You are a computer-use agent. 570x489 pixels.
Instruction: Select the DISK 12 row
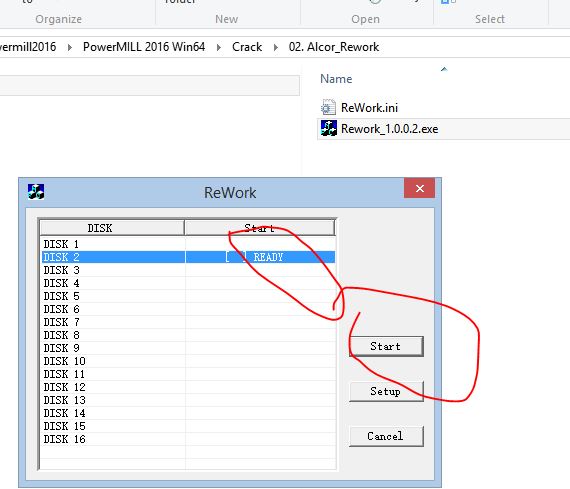click(x=188, y=387)
